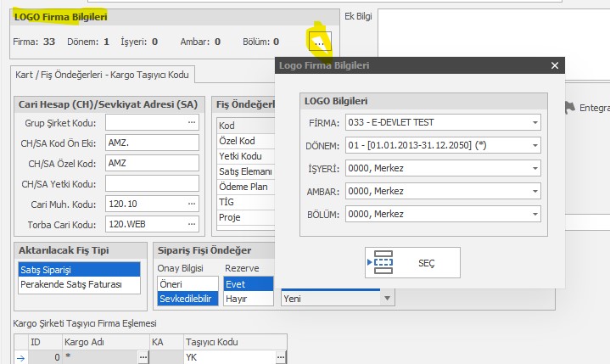Open the Torba Cari Kodu lookup button
610x364 pixels.
tap(192, 224)
